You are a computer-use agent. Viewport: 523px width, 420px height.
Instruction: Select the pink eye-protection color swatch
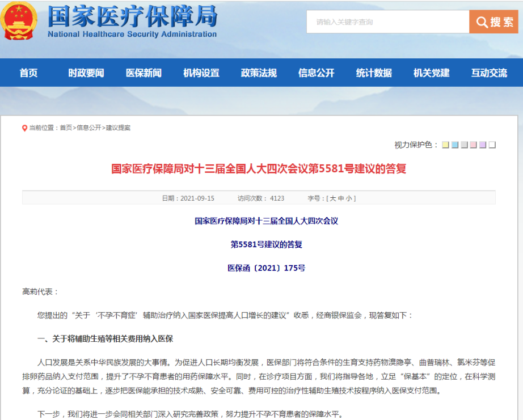coord(473,145)
